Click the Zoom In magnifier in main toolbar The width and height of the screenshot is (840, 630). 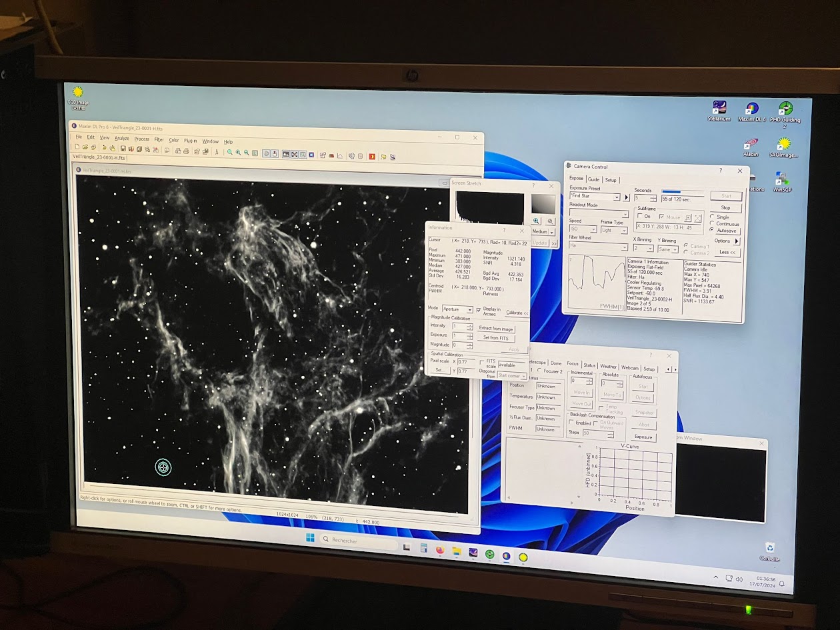click(x=238, y=152)
